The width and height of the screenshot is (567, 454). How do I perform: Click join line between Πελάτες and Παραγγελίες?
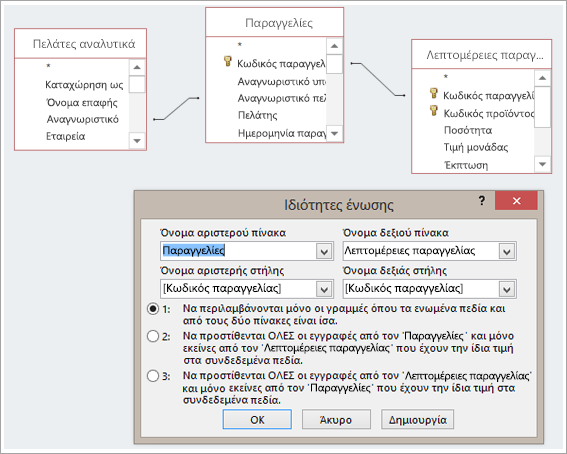pyautogui.click(x=176, y=108)
